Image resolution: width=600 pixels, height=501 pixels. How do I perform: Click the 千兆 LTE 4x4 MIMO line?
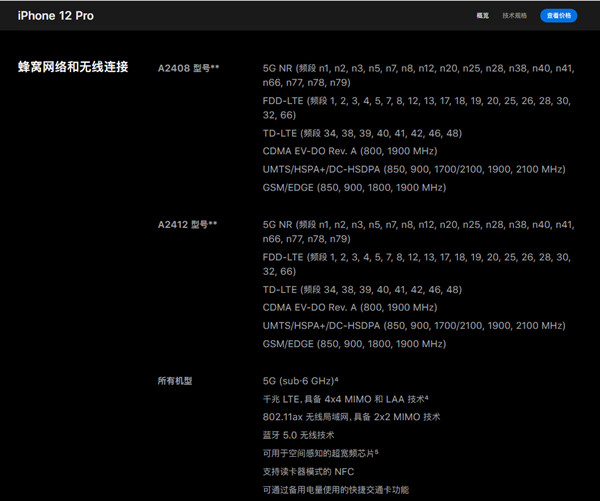346,399
